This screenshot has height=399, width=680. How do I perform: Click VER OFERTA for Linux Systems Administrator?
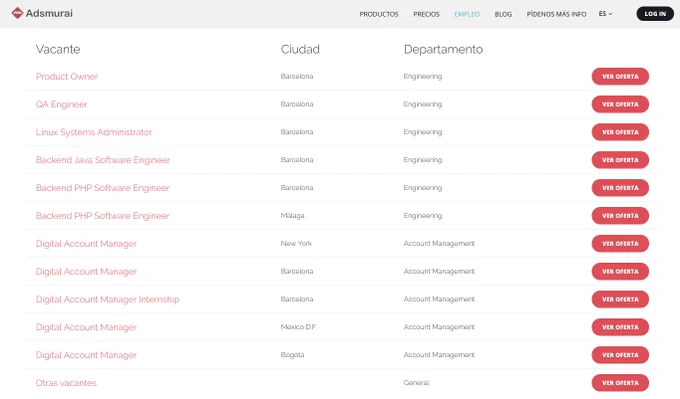pos(620,132)
